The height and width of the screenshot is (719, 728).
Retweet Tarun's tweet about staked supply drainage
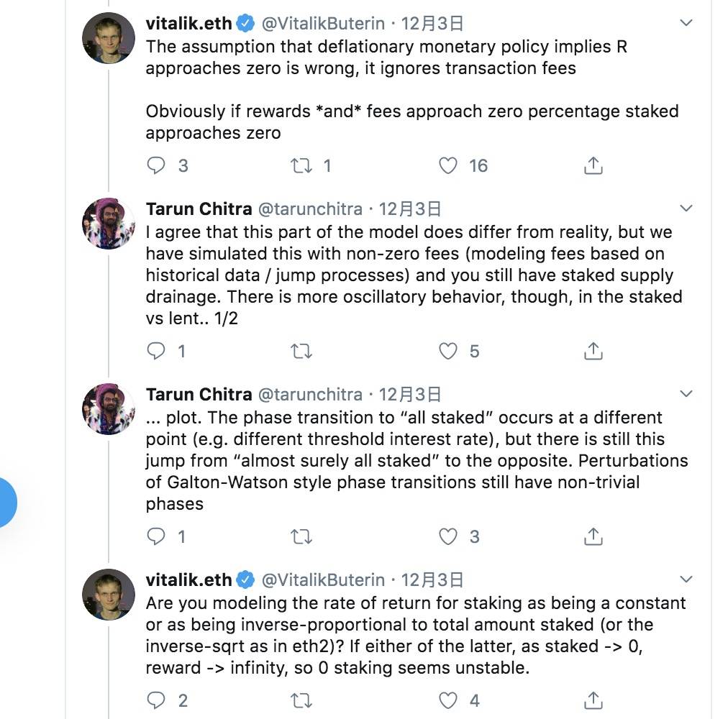point(301,352)
